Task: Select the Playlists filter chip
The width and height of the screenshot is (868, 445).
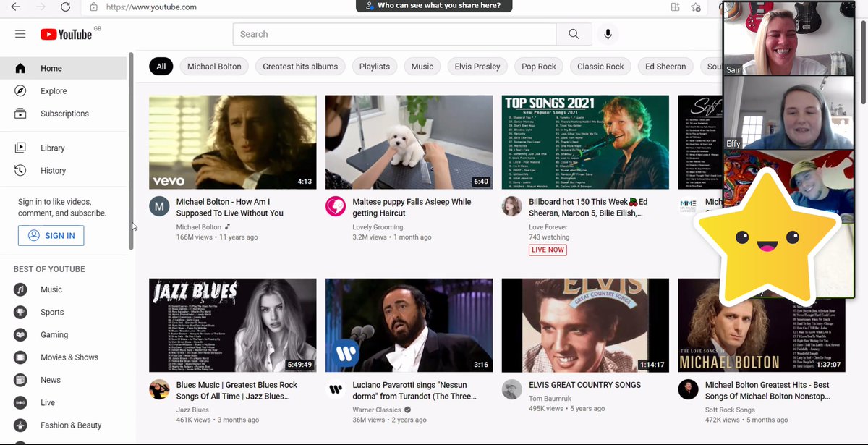Action: tap(375, 67)
